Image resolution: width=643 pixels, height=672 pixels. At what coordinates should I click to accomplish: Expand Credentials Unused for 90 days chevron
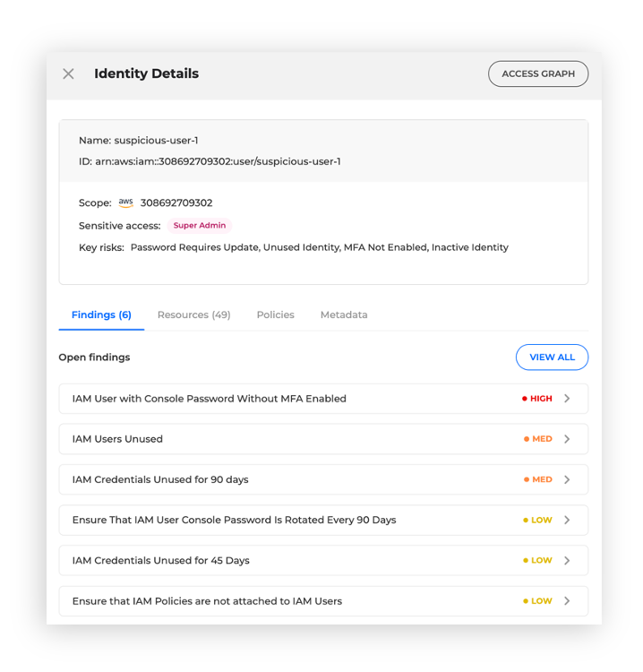[x=567, y=479]
